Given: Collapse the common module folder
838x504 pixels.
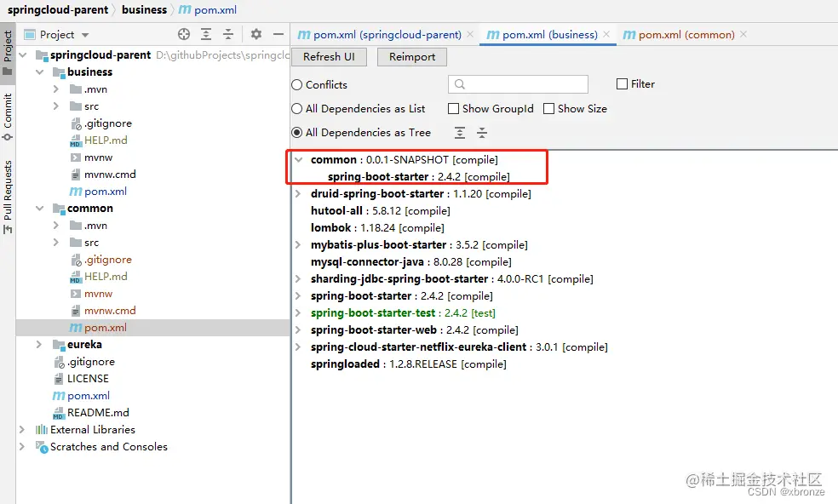Looking at the screenshot, I should (39, 209).
